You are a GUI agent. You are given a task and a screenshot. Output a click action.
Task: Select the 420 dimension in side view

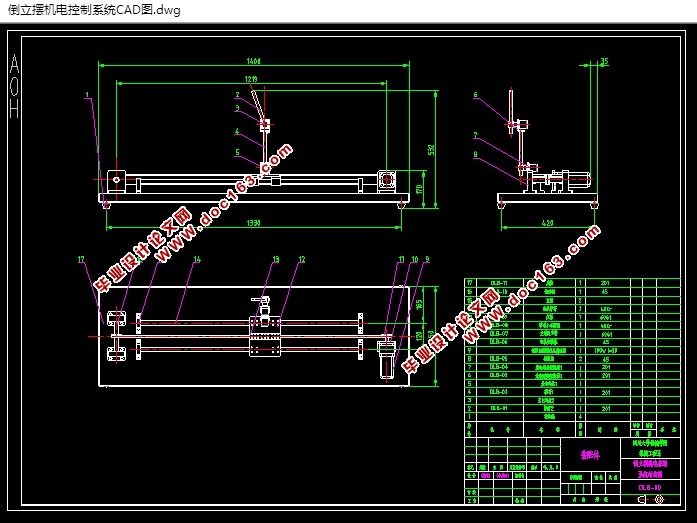[x=548, y=223]
